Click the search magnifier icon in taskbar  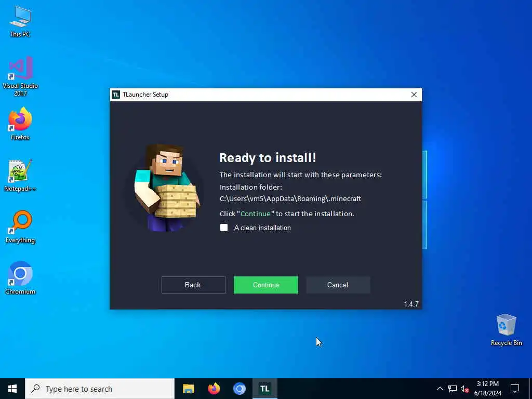(x=35, y=389)
